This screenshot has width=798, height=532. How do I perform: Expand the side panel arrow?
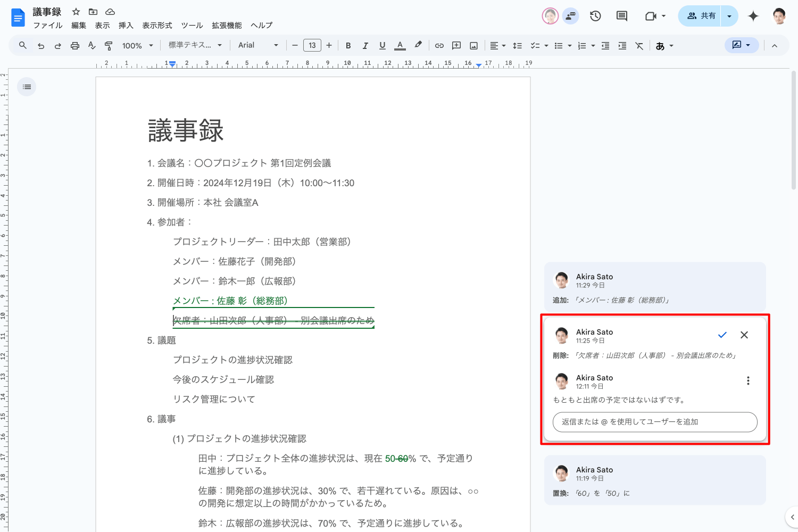[792, 517]
